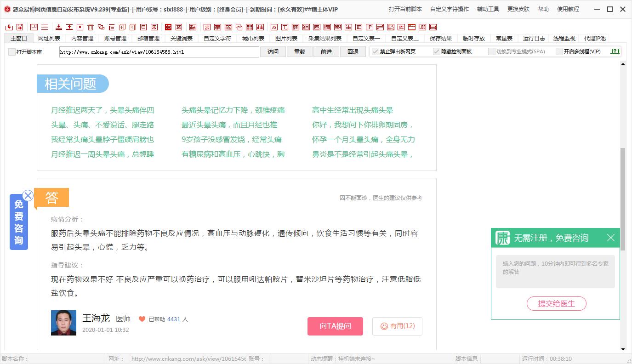Switch to the 采集结果列表 tab
Screen dimensions: 632x364
[325, 39]
